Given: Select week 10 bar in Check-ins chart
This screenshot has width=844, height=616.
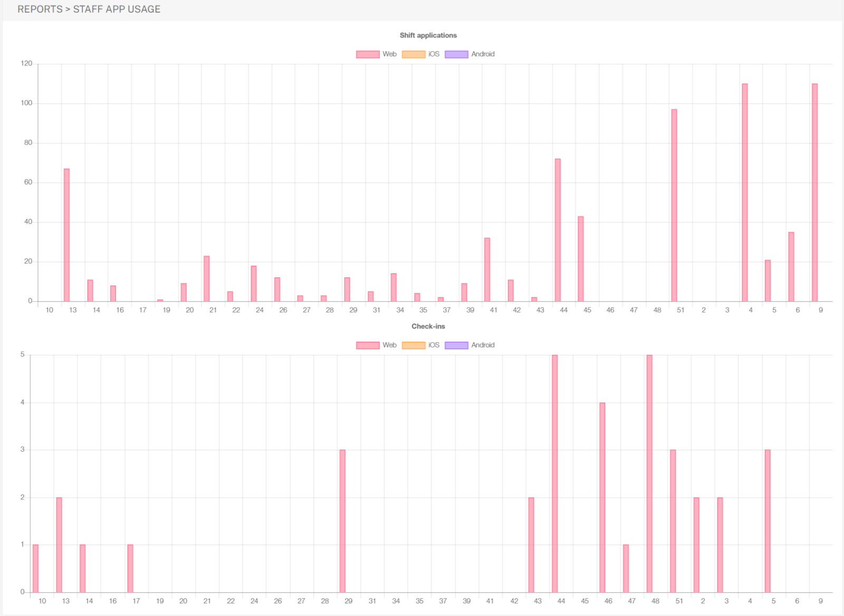Looking at the screenshot, I should click(x=35, y=569).
